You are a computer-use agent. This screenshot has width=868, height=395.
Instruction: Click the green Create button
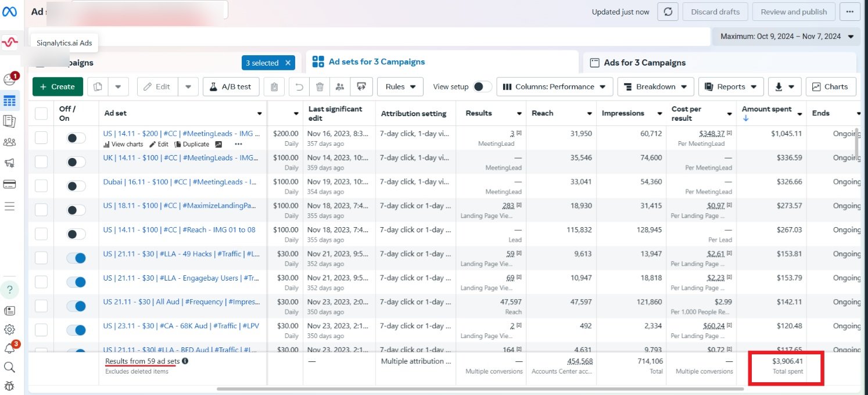click(x=58, y=87)
